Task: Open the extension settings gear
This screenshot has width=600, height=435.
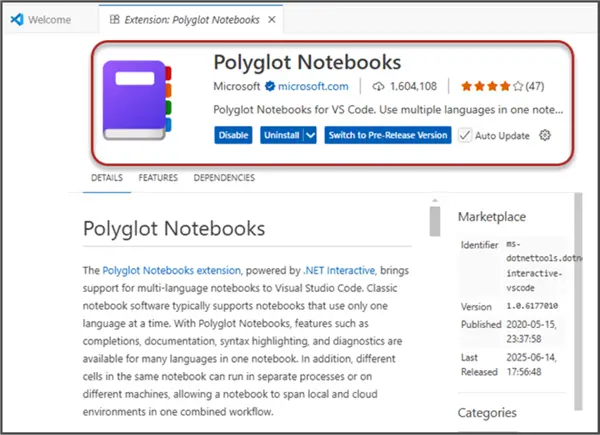Action: pyautogui.click(x=545, y=136)
